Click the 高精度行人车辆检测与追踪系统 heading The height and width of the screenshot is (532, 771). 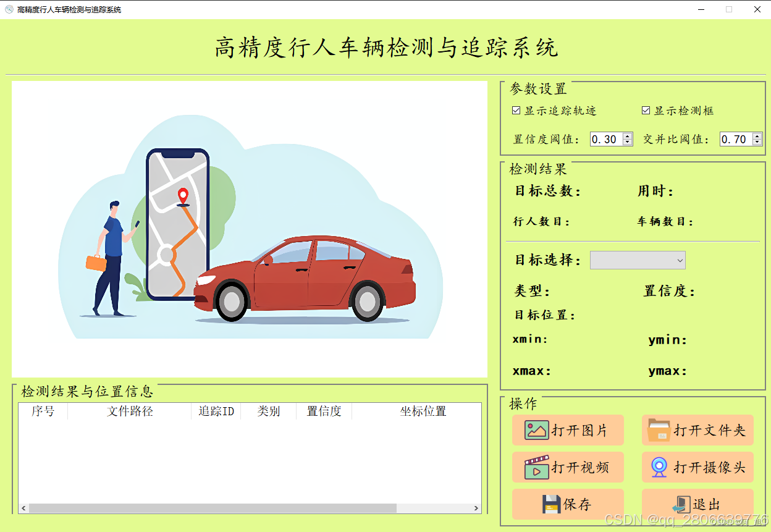tap(387, 48)
